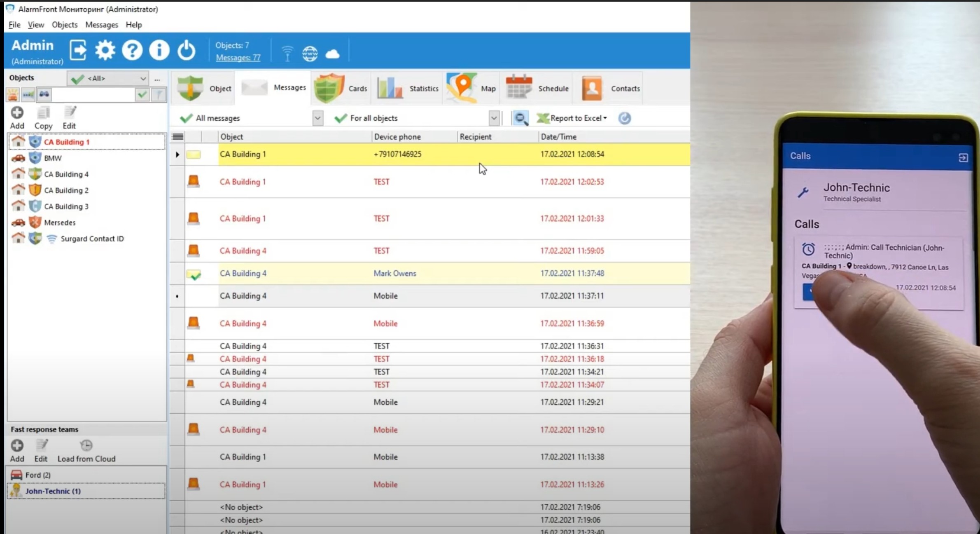Open the <All> objects group dropdown
980x534 pixels.
108,78
